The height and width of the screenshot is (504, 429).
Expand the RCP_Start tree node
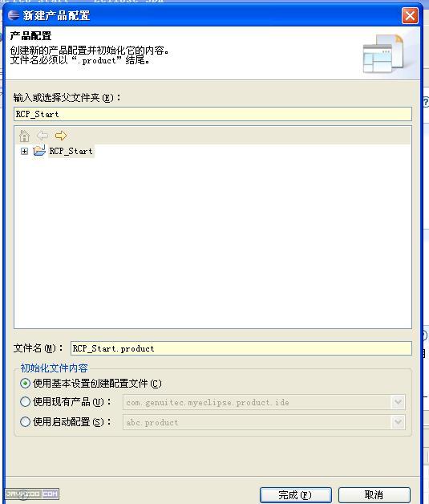coord(24,151)
